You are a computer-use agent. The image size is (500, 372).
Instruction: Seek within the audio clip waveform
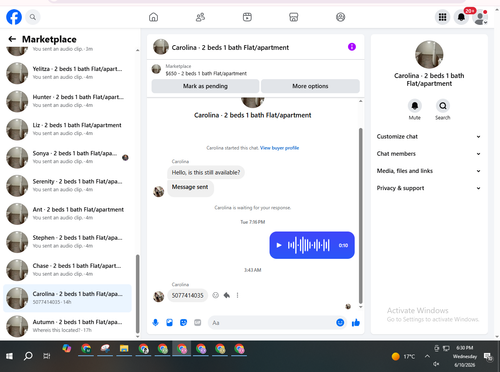click(309, 245)
